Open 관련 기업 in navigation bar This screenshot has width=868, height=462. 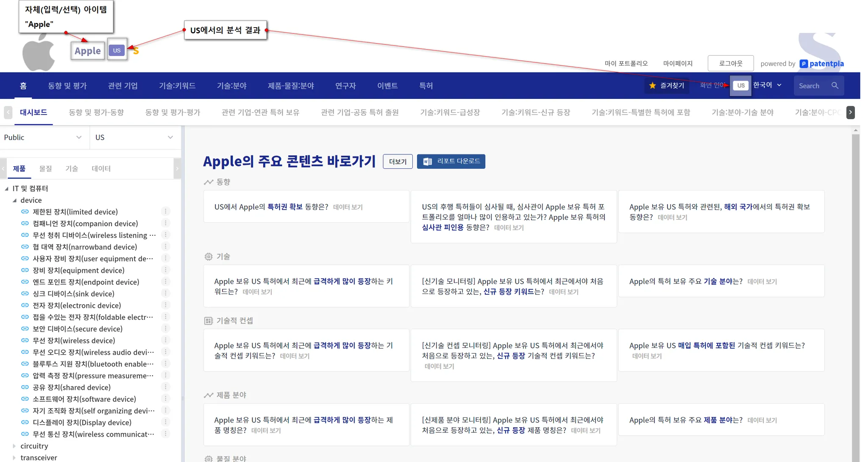[122, 86]
